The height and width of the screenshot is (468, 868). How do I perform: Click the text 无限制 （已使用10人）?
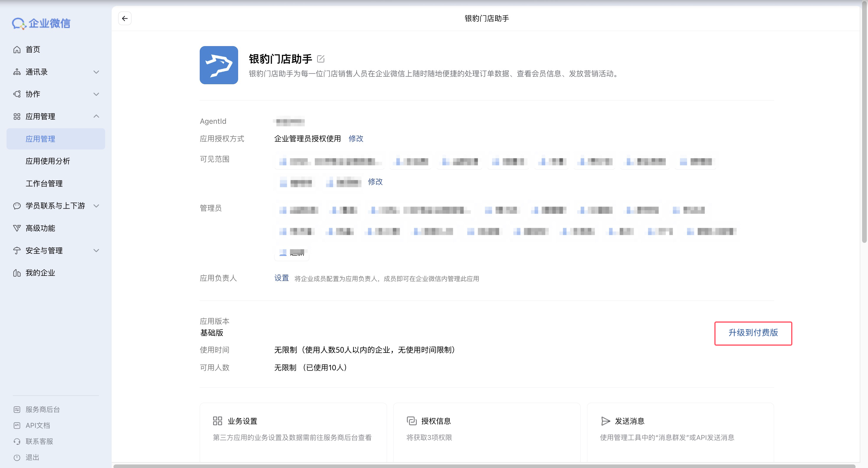[x=311, y=368]
